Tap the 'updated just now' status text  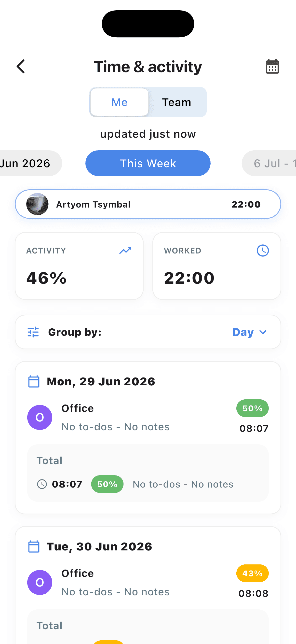coord(148,134)
